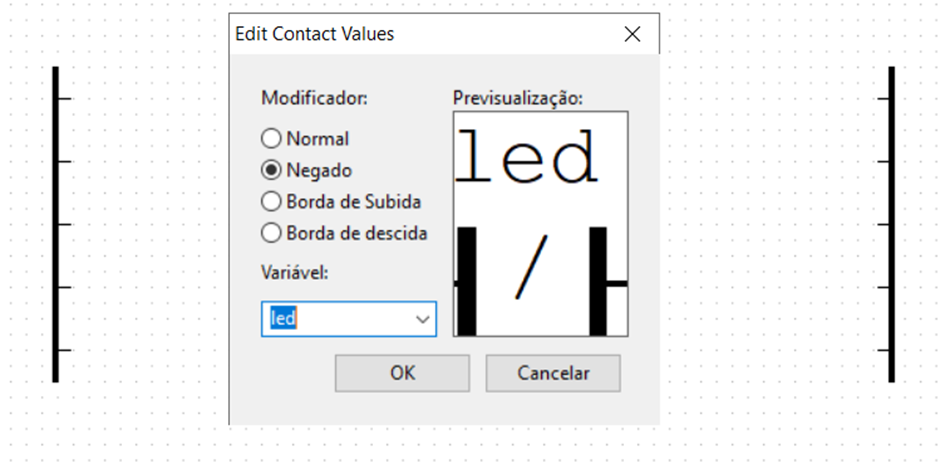This screenshot has height=473, width=940.
Task: Click the Previsualização label
Action: pyautogui.click(x=518, y=98)
